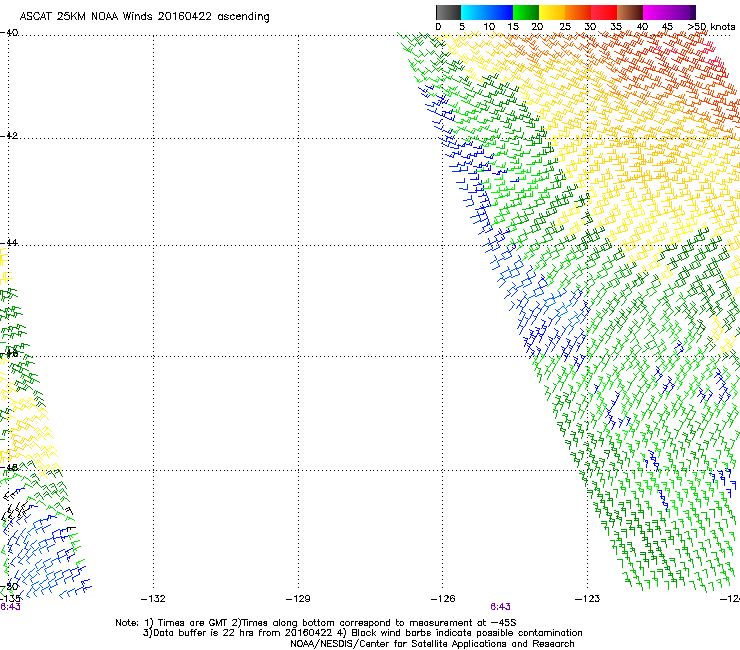Click the '>50 knots' legend label
The width and height of the screenshot is (740, 650).
pyautogui.click(x=711, y=27)
